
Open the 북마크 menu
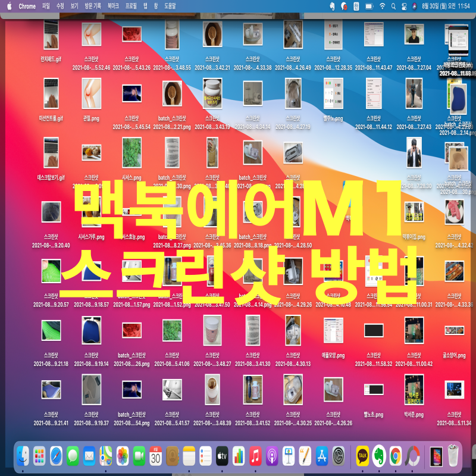pyautogui.click(x=113, y=6)
